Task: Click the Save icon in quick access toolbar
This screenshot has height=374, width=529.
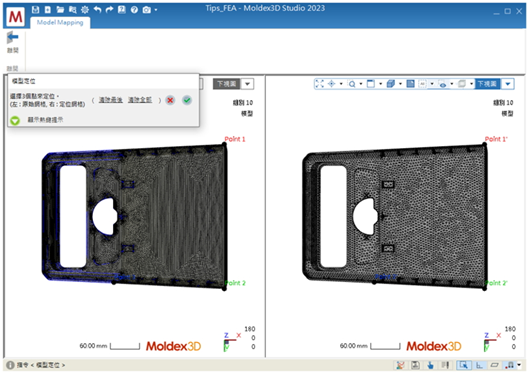Action: click(35, 10)
